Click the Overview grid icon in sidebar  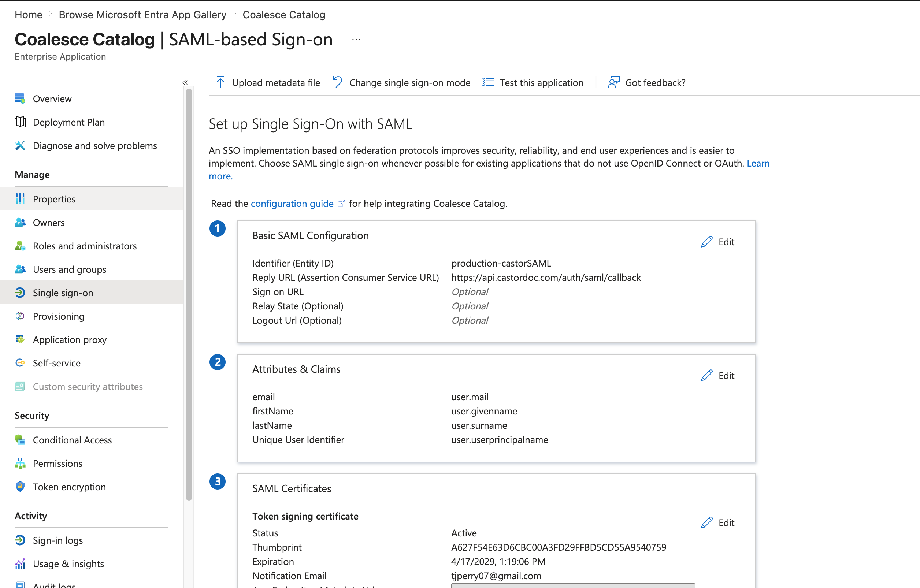point(20,98)
